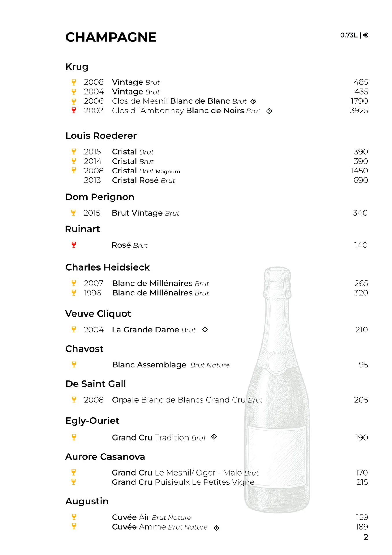
Task: Click the 0.73L | € column header
Action: [354, 35]
